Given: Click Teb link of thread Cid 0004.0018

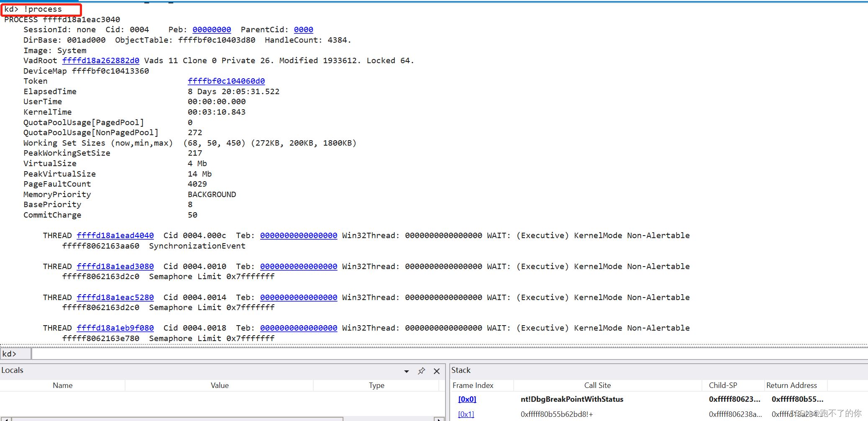Looking at the screenshot, I should pos(299,328).
